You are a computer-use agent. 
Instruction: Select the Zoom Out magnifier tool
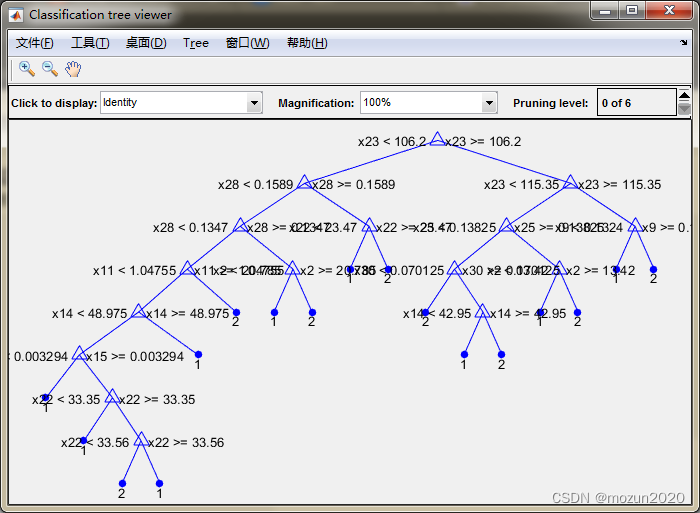click(x=50, y=69)
